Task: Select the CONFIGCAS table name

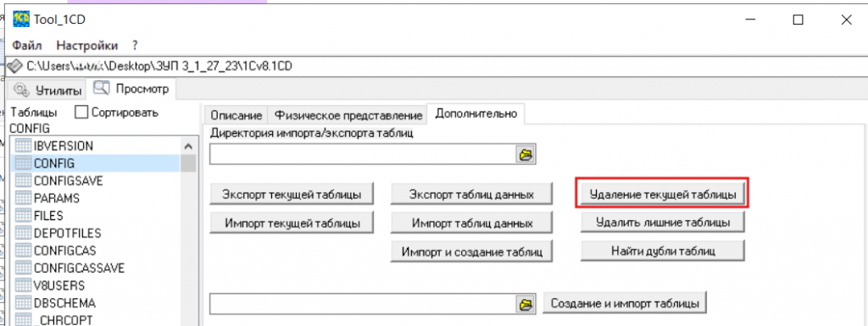Action: click(x=64, y=251)
